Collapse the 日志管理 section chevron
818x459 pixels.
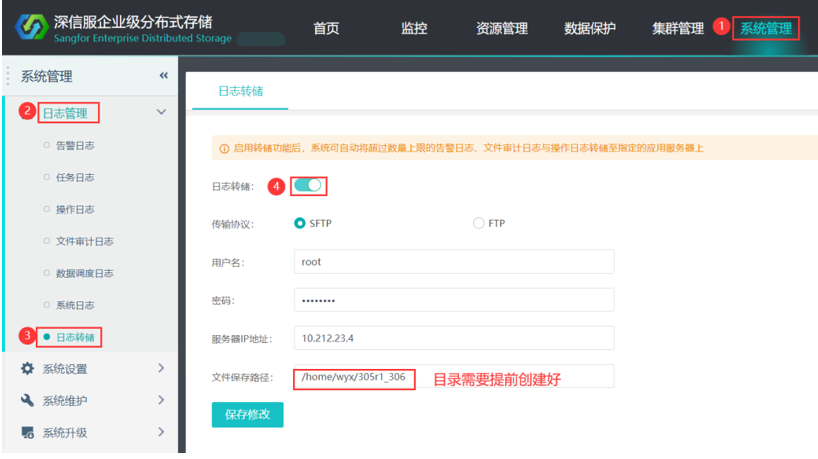click(x=162, y=112)
